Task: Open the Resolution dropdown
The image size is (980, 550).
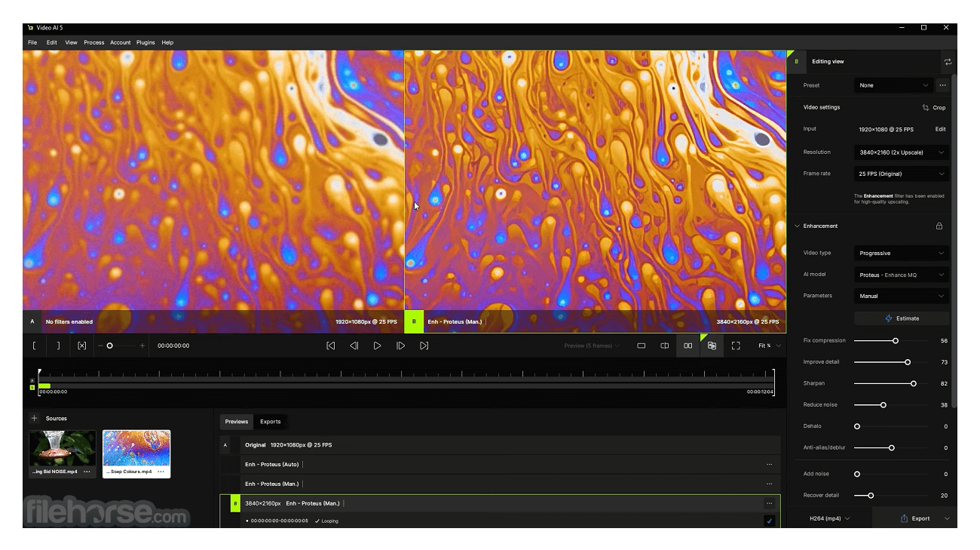Action: [902, 152]
